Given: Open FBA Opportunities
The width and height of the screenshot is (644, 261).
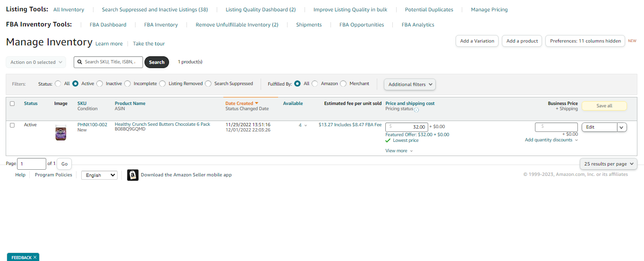Looking at the screenshot, I should click(x=362, y=25).
